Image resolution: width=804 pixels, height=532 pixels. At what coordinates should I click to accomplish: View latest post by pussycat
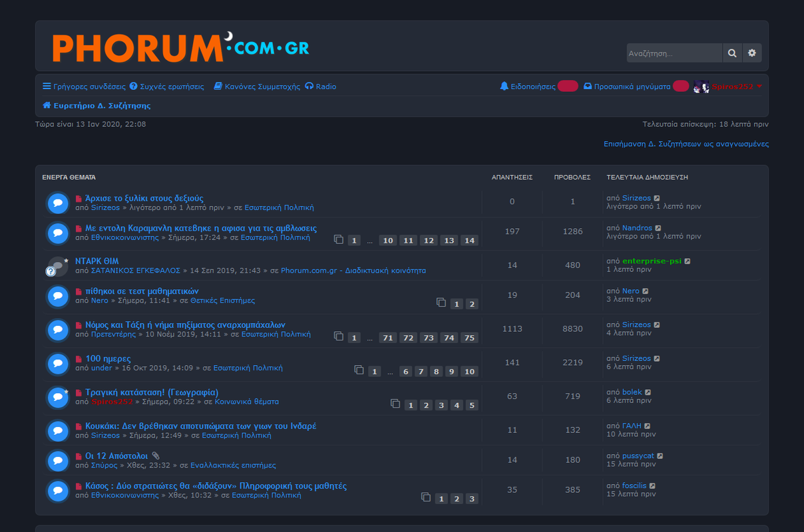tap(660, 456)
